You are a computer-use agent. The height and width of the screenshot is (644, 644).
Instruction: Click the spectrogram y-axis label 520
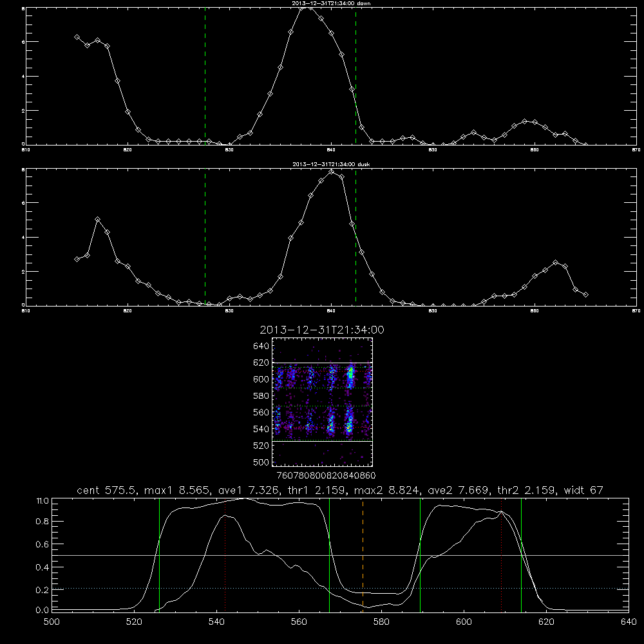tap(261, 446)
